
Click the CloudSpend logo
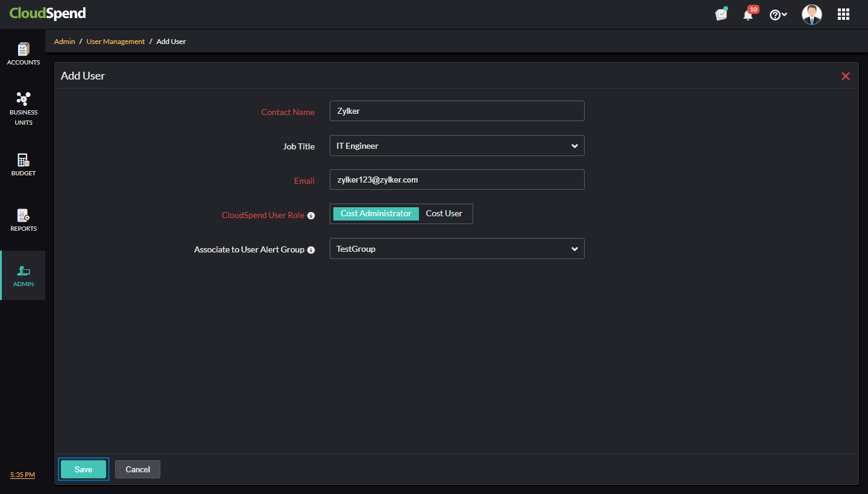click(48, 13)
